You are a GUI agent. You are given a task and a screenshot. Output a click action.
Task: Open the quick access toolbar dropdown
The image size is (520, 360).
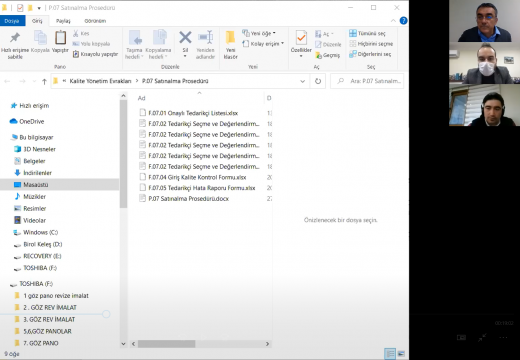39,8
